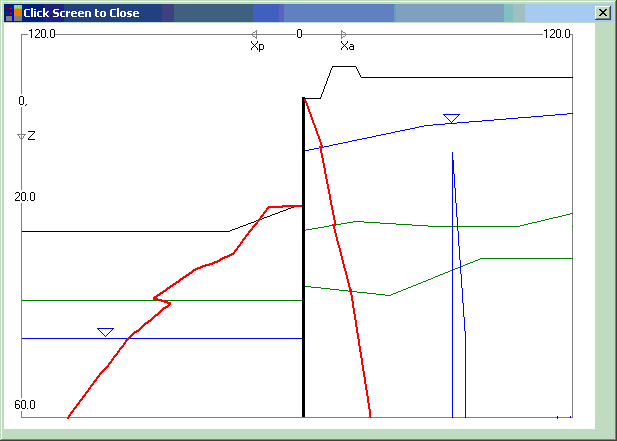
Task: Click the left horizontal blue water level line
Action: coord(200,338)
